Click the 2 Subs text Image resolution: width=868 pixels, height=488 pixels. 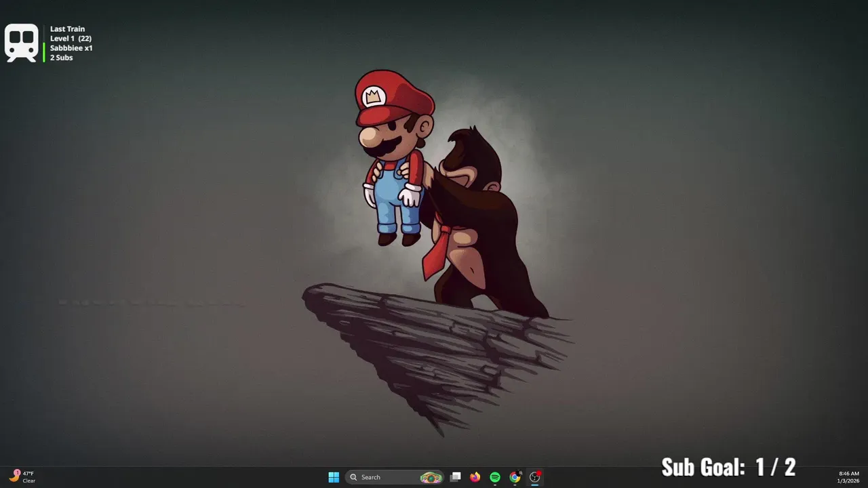click(61, 58)
